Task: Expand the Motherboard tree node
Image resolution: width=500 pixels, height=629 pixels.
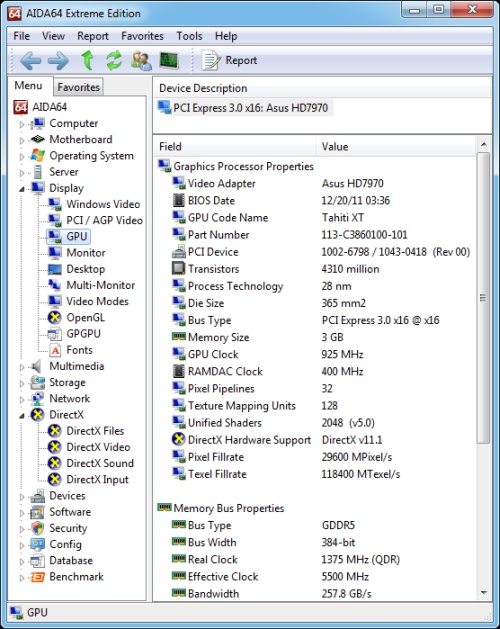Action: pyautogui.click(x=22, y=140)
